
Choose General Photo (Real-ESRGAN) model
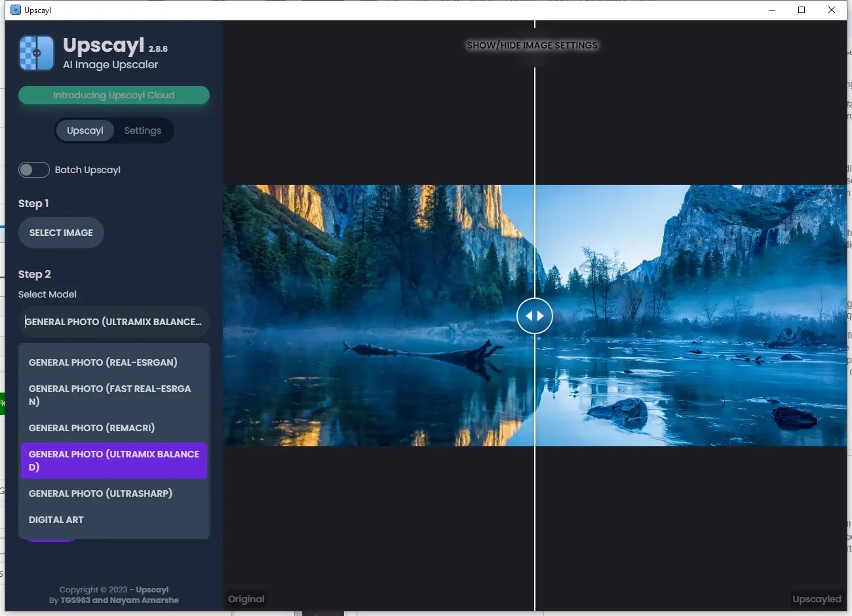click(x=103, y=362)
